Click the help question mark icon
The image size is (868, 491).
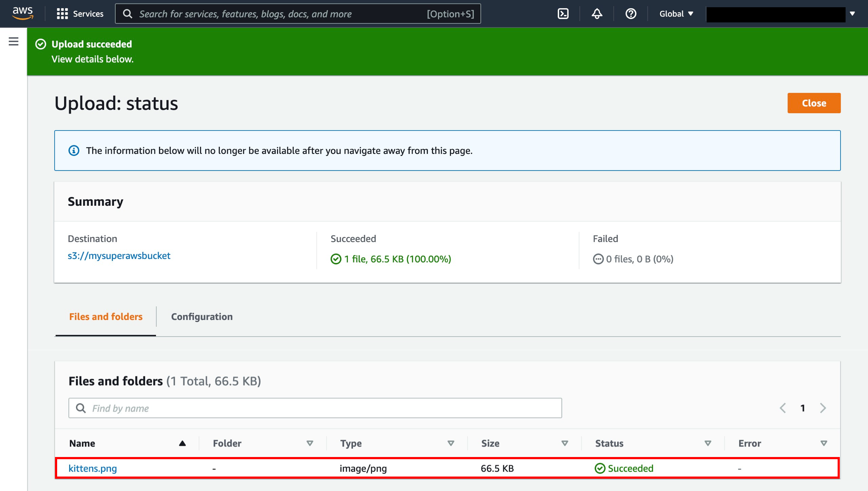(x=630, y=13)
